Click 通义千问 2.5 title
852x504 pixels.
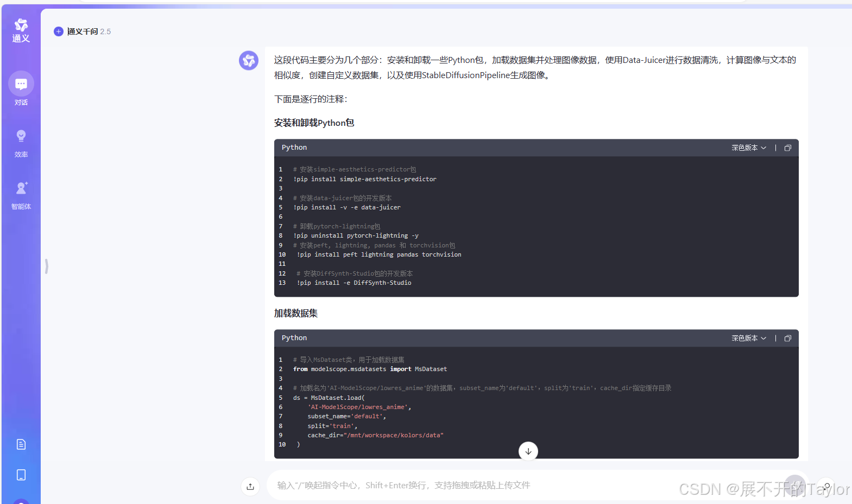pyautogui.click(x=89, y=31)
